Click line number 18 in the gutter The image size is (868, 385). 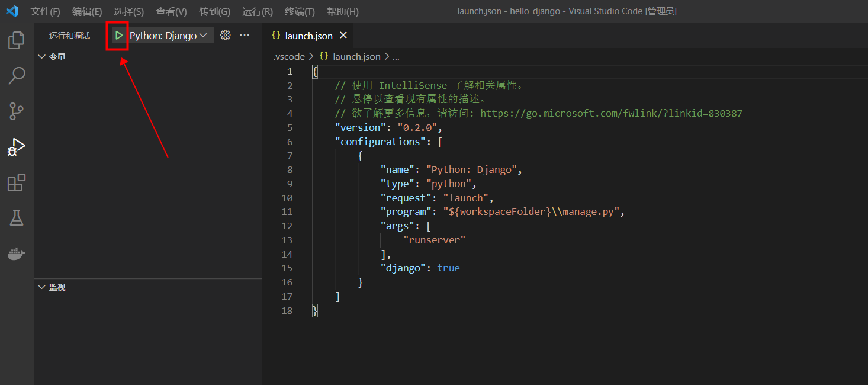point(287,310)
